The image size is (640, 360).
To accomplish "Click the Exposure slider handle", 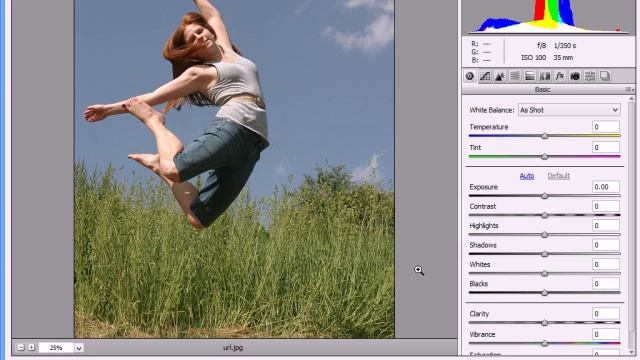I will [x=544, y=196].
